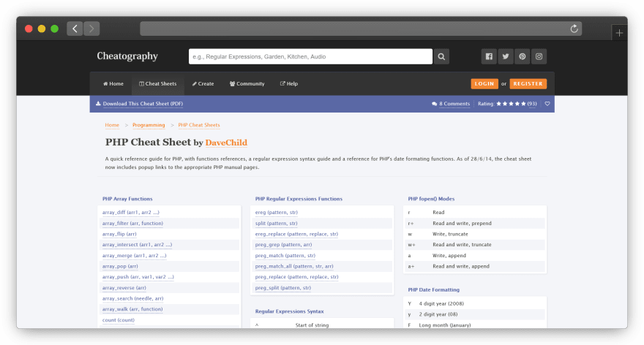The height and width of the screenshot is (345, 644).
Task: Reload the page with refresh icon
Action: click(574, 29)
